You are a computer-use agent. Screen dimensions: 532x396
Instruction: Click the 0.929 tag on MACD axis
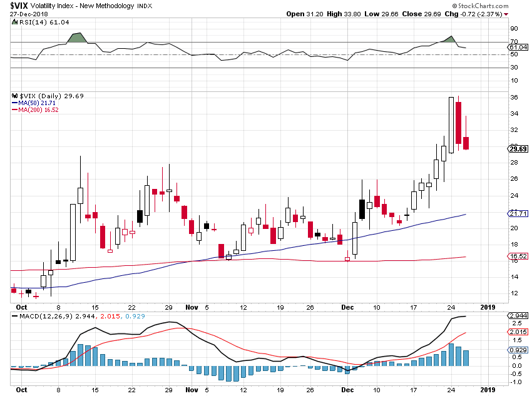pos(518,350)
